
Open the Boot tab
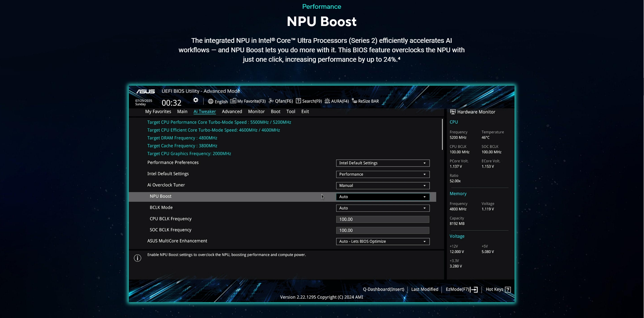click(275, 112)
